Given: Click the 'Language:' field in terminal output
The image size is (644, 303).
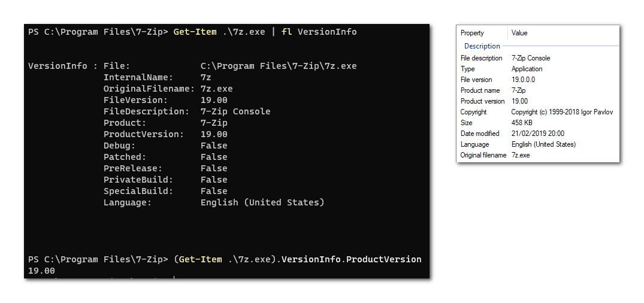Looking at the screenshot, I should point(128,202).
